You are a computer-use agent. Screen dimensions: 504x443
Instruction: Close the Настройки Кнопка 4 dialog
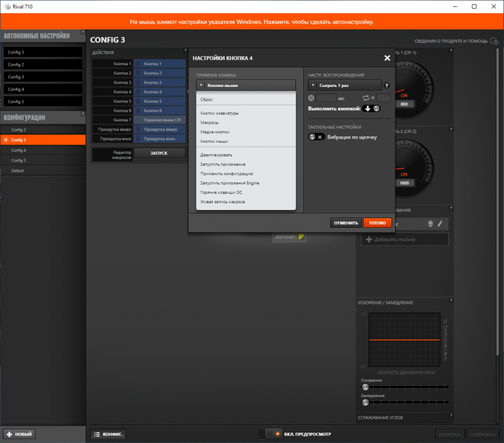(387, 58)
